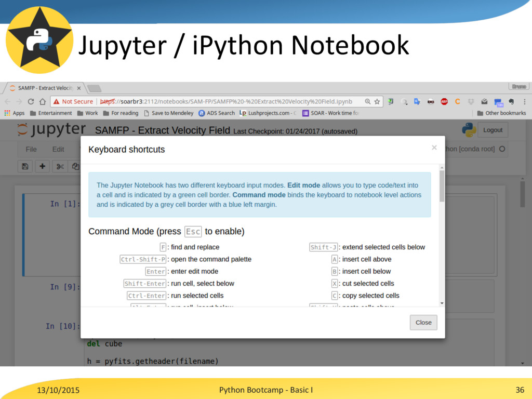Click the 'find and replace' shortcut description
Image resolution: width=532 pixels, height=399 pixels.
(195, 247)
